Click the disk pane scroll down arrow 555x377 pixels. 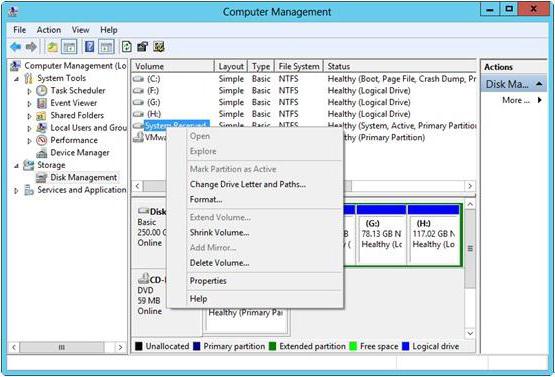(470, 333)
